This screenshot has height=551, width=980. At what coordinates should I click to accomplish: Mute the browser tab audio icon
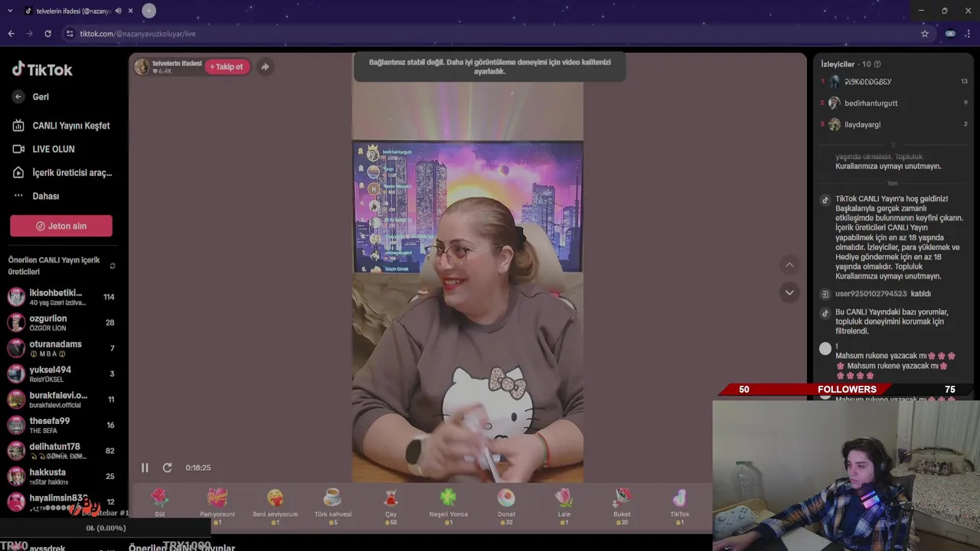pos(118,11)
